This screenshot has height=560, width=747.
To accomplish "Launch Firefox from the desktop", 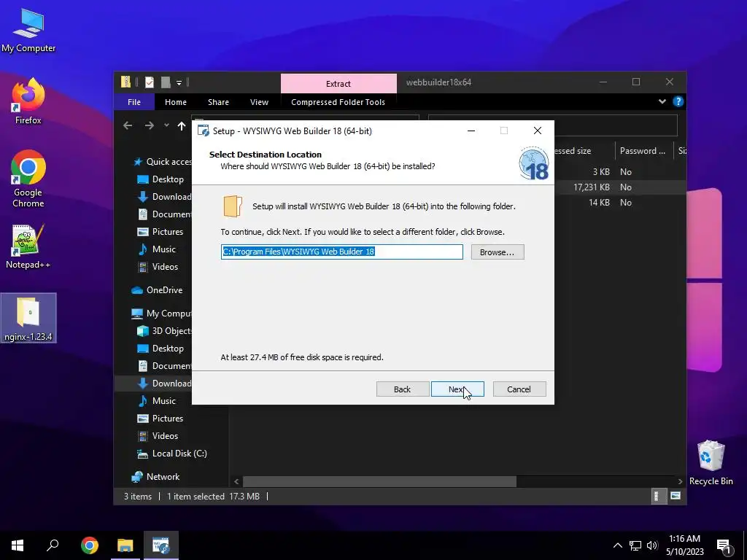I will point(28,101).
